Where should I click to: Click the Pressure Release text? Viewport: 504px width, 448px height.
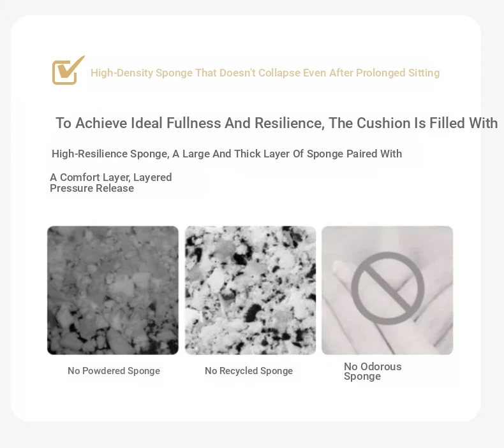pos(92,188)
